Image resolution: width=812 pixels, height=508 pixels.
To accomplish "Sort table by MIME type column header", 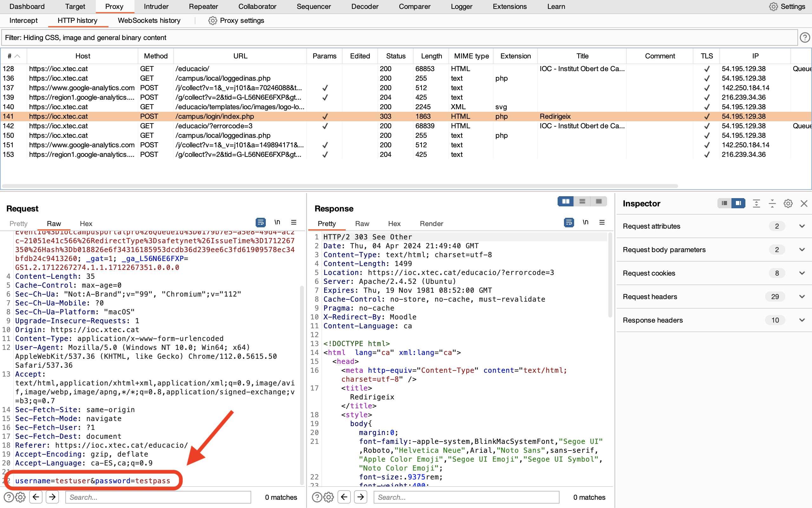I will point(471,56).
